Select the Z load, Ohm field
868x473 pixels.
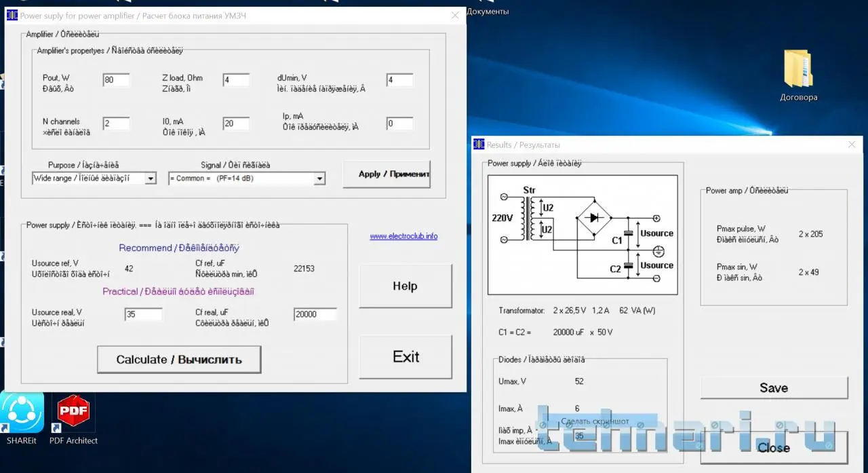click(235, 80)
